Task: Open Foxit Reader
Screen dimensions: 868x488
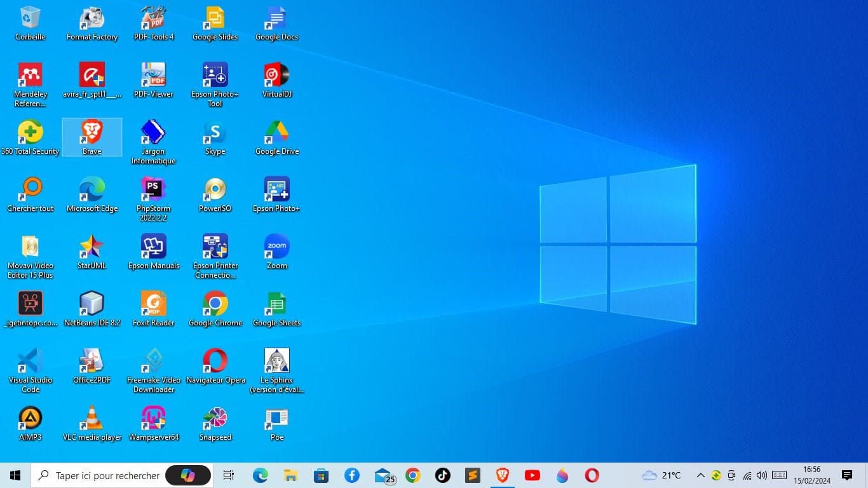Action: point(153,305)
